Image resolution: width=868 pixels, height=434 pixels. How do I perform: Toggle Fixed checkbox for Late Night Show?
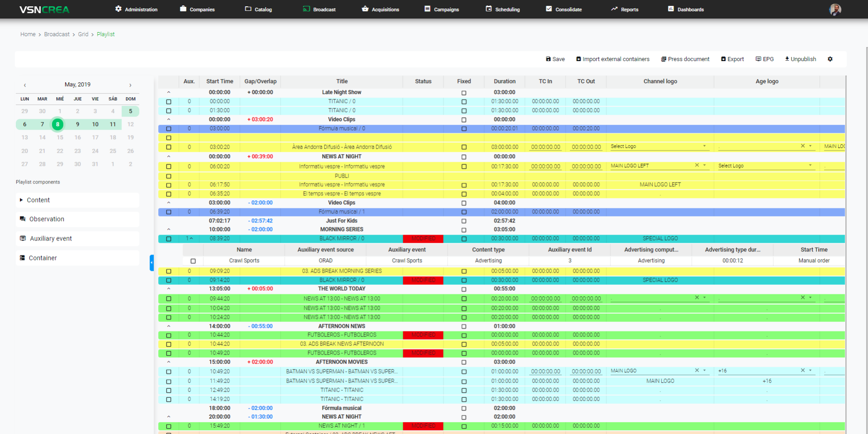point(464,93)
